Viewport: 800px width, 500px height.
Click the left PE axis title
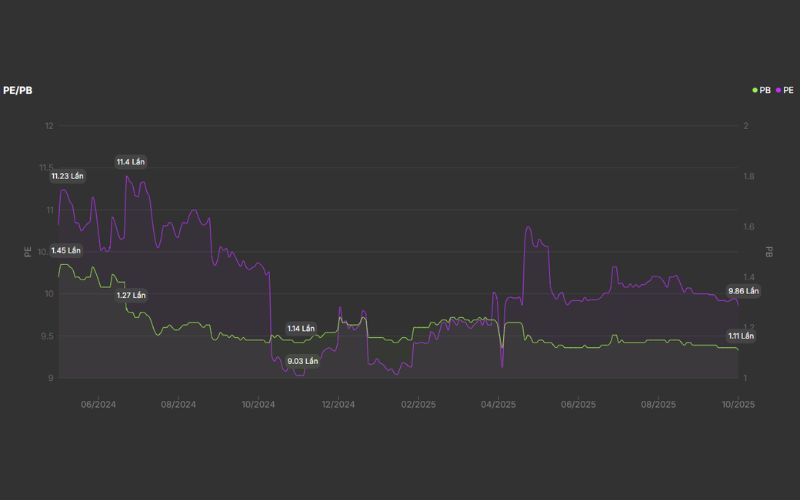tap(28, 251)
